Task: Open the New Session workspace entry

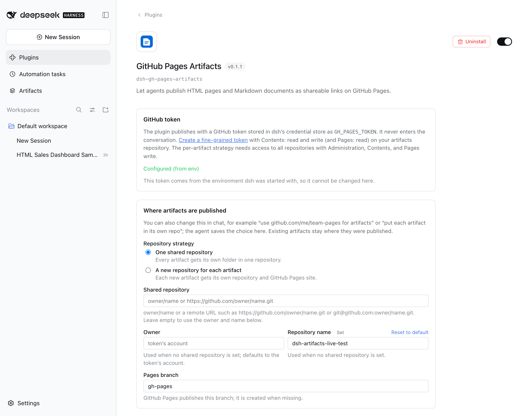Action: coord(58,141)
